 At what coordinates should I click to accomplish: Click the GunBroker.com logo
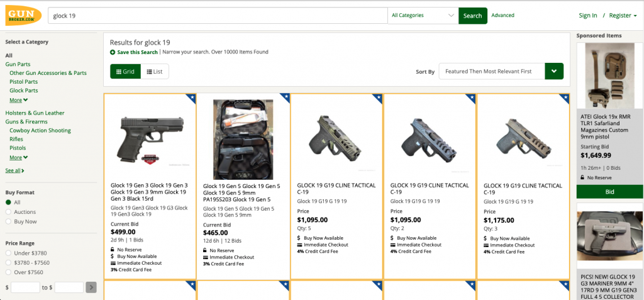[x=23, y=16]
